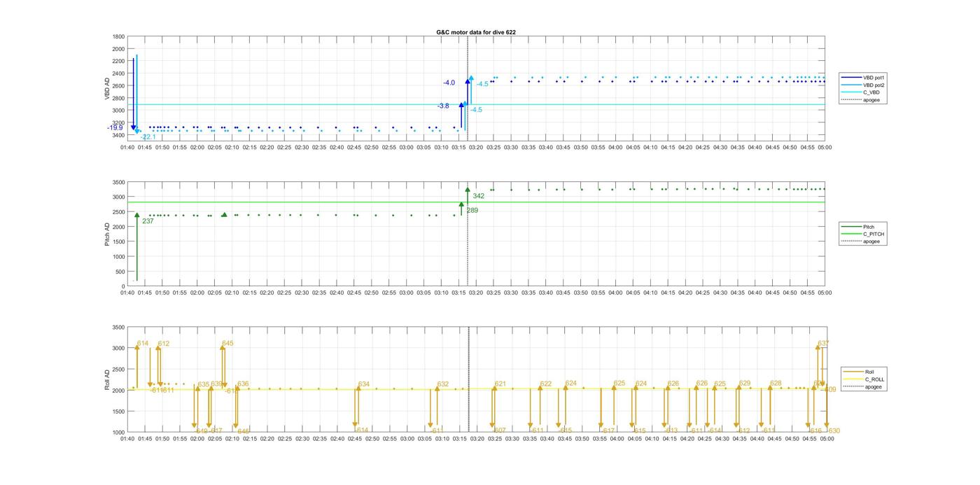Click the '500' y-axis tick on pitch plot

click(120, 272)
